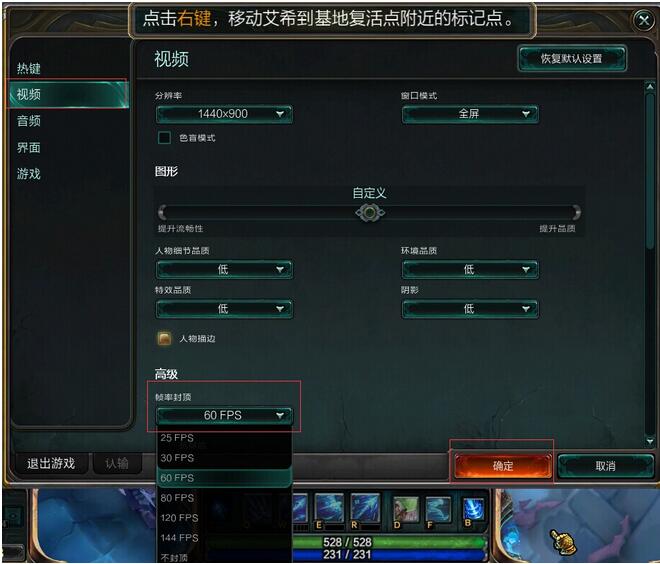Expand the 人物细节品质 dropdown
660x564 pixels.
[224, 269]
